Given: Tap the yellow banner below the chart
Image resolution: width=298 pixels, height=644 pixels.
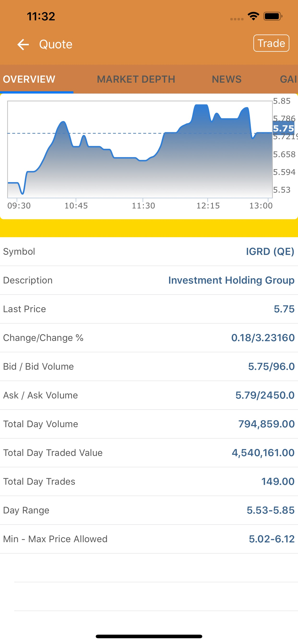Looking at the screenshot, I should click(149, 228).
